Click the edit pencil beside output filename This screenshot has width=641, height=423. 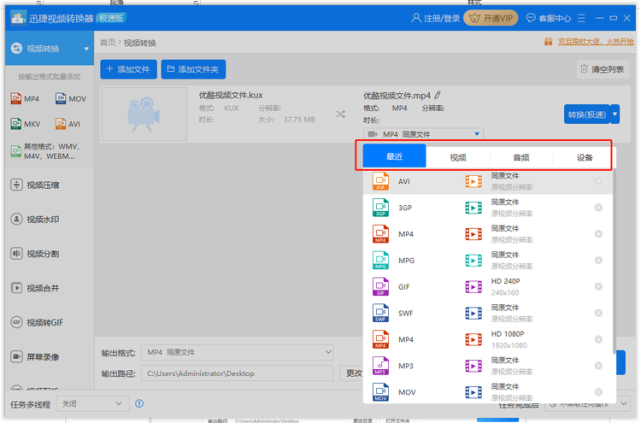point(438,95)
